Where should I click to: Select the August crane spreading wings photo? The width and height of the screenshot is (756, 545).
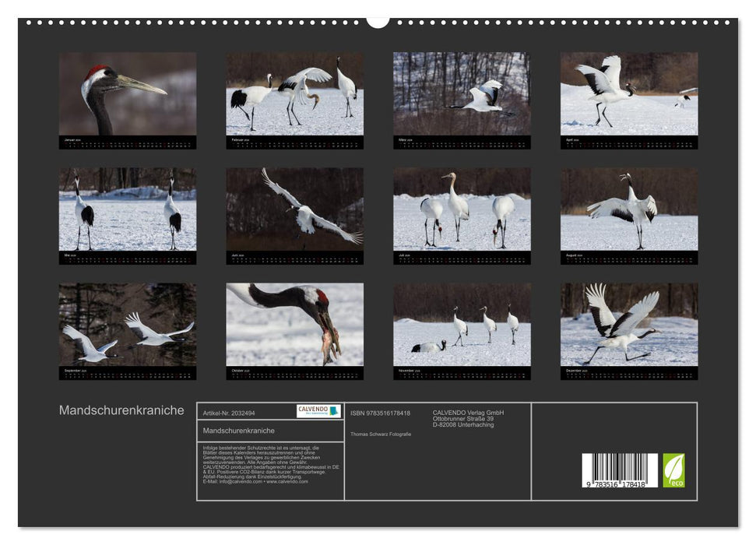629,209
